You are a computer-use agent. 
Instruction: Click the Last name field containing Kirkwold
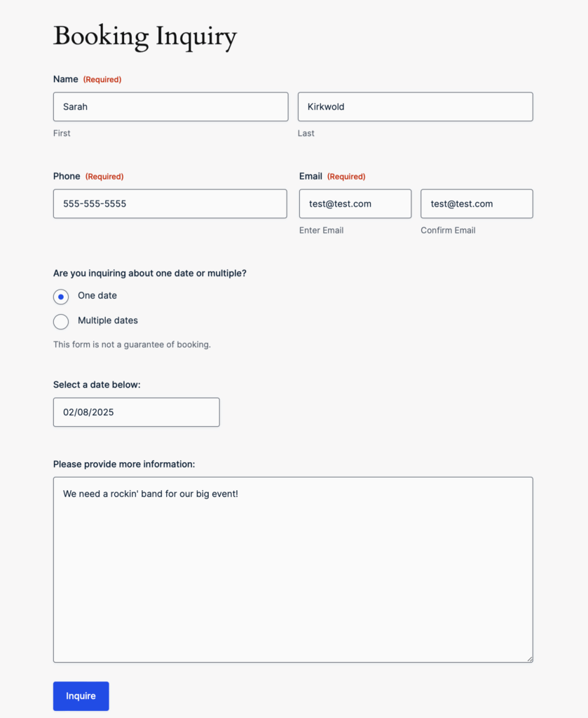pos(415,107)
